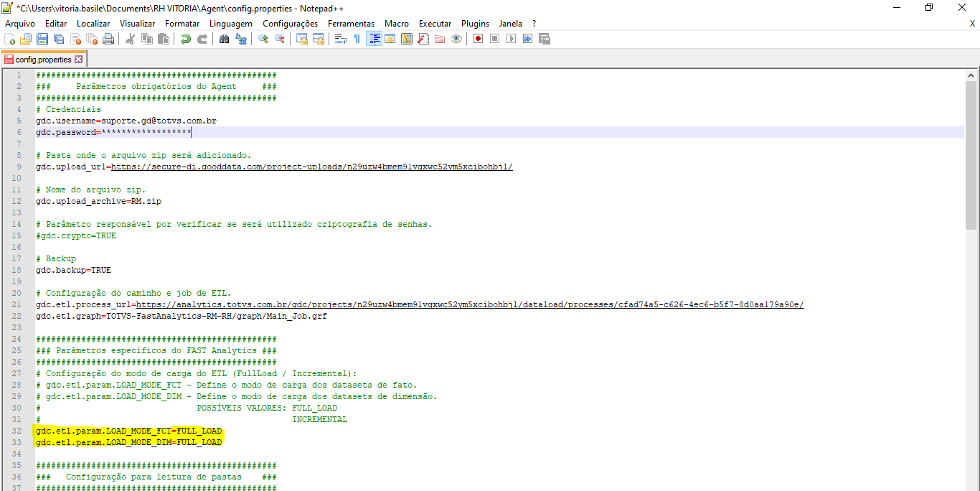Open the Visualizar menu

(137, 24)
